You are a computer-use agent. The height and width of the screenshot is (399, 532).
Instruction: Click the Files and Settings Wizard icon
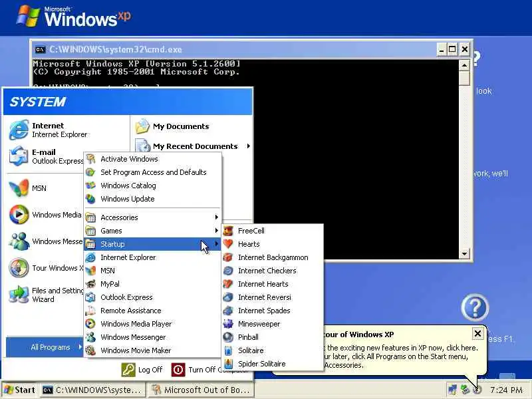click(19, 294)
